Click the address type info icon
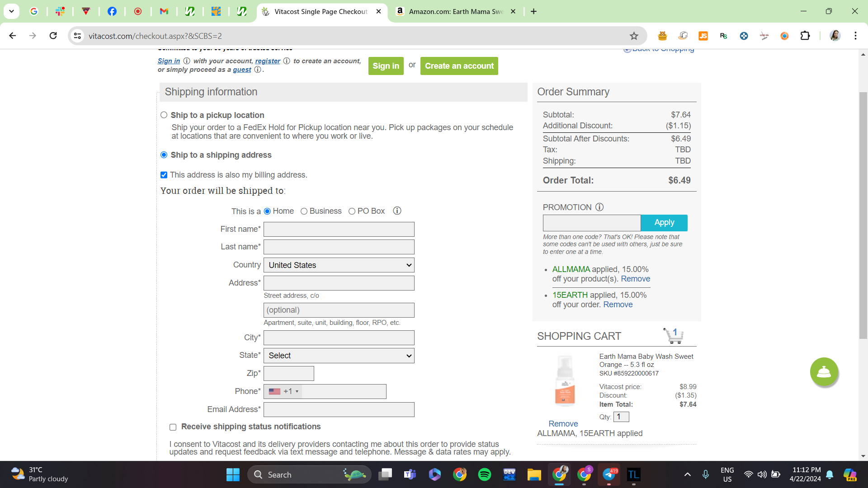The width and height of the screenshot is (868, 488). pos(397,211)
